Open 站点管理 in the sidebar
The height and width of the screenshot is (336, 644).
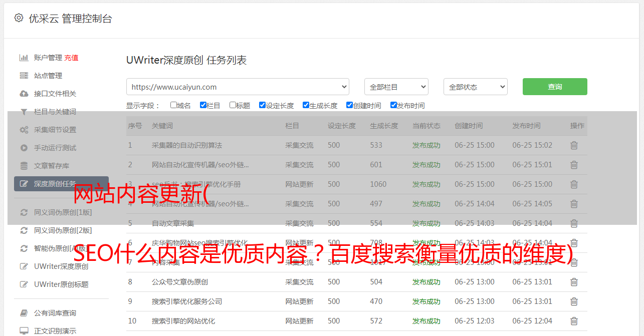pyautogui.click(x=48, y=76)
